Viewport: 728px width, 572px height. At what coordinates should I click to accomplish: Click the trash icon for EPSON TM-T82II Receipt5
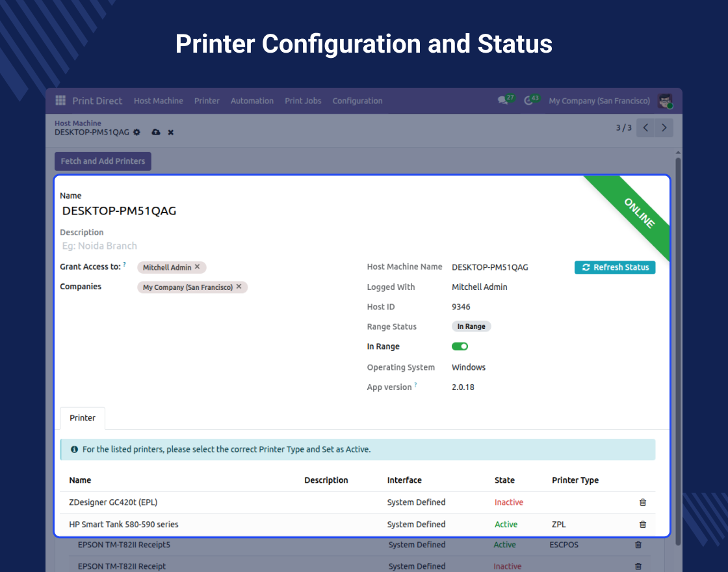(x=638, y=545)
